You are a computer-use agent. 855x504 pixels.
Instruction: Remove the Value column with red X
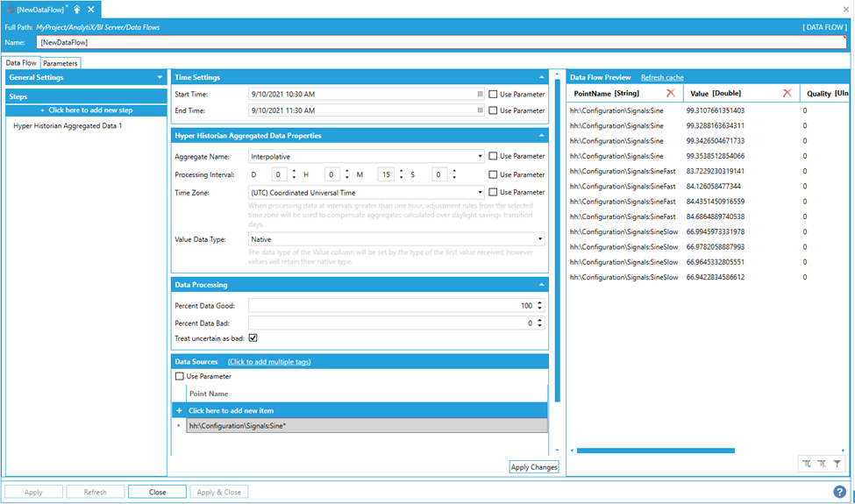787,93
